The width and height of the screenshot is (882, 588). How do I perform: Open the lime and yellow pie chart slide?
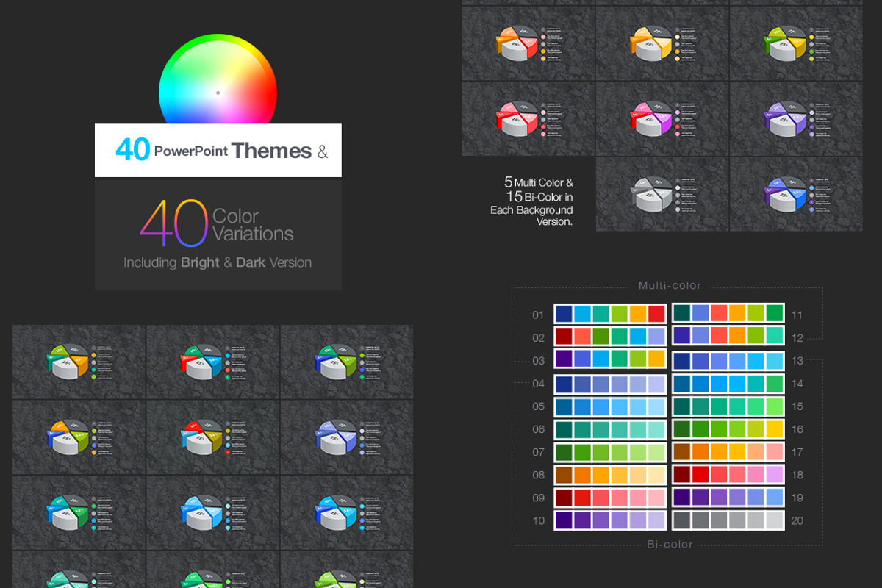click(x=796, y=43)
